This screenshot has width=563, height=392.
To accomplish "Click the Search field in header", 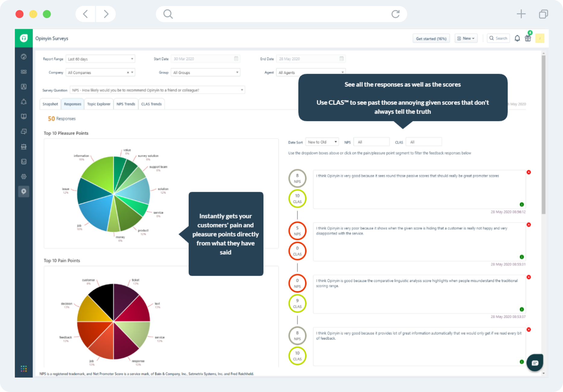I will click(498, 38).
